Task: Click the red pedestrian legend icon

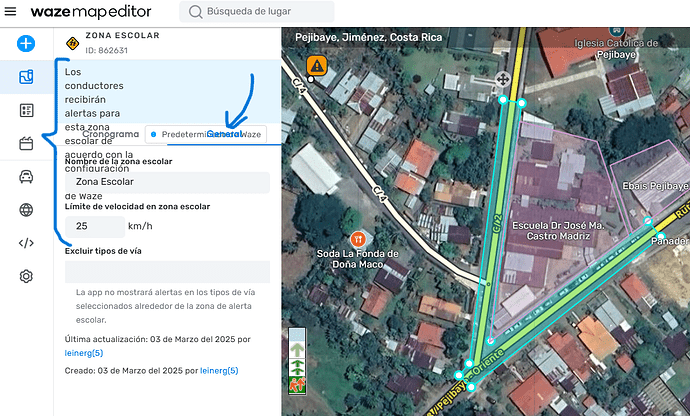Action: 297,385
